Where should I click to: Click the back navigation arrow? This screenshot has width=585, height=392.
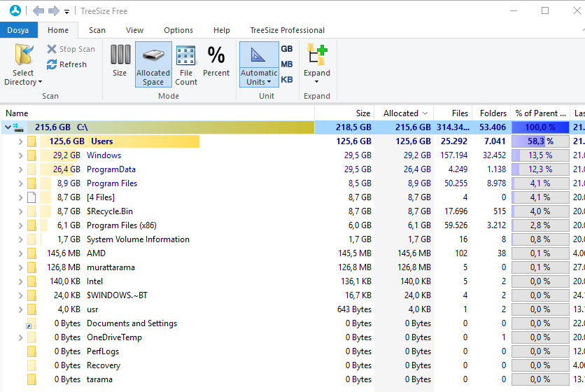tap(38, 10)
